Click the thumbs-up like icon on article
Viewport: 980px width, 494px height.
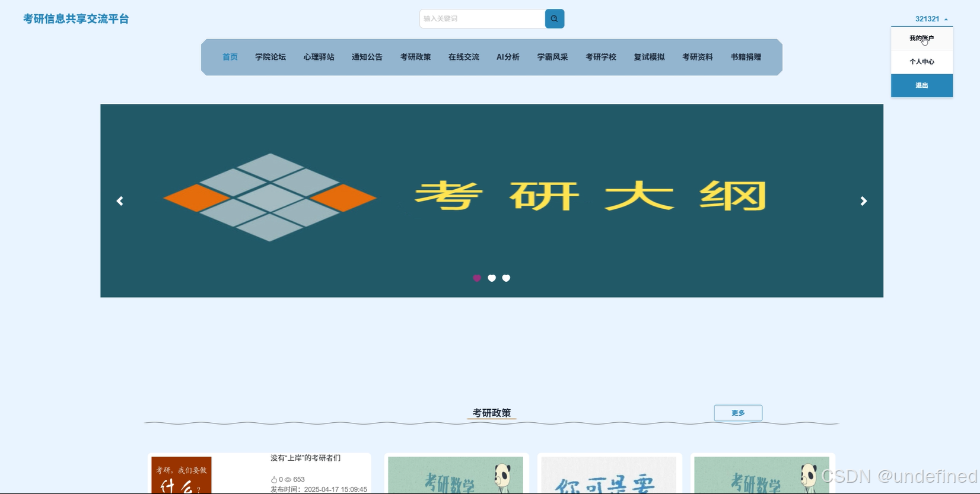pyautogui.click(x=274, y=480)
